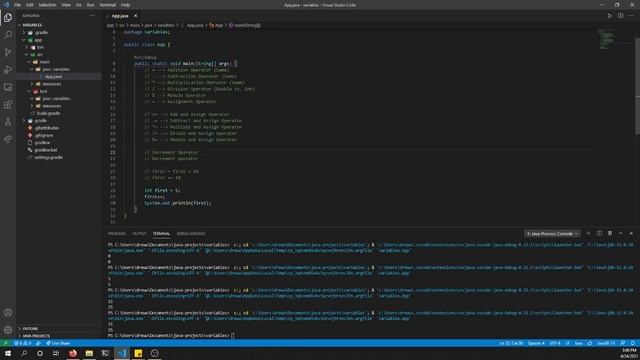This screenshot has width=640, height=360.
Task: Open the Windows Start menu
Action: [x=8, y=353]
